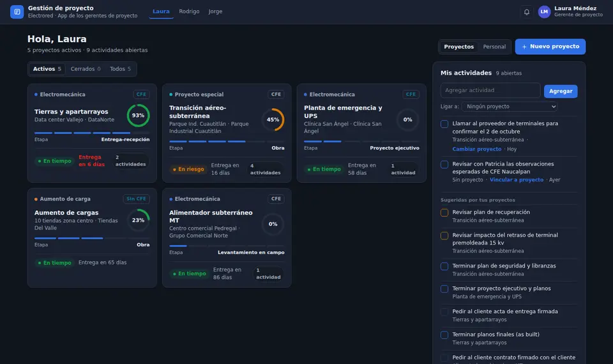Click '1 actividad' pill on Alimentador subterráneo card
The image size is (613, 364).
[268, 273]
